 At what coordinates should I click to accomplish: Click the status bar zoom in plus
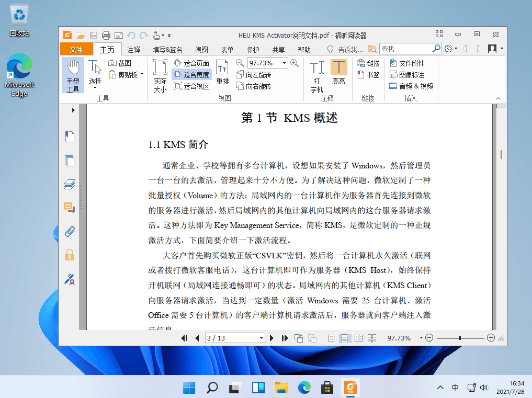tap(491, 338)
